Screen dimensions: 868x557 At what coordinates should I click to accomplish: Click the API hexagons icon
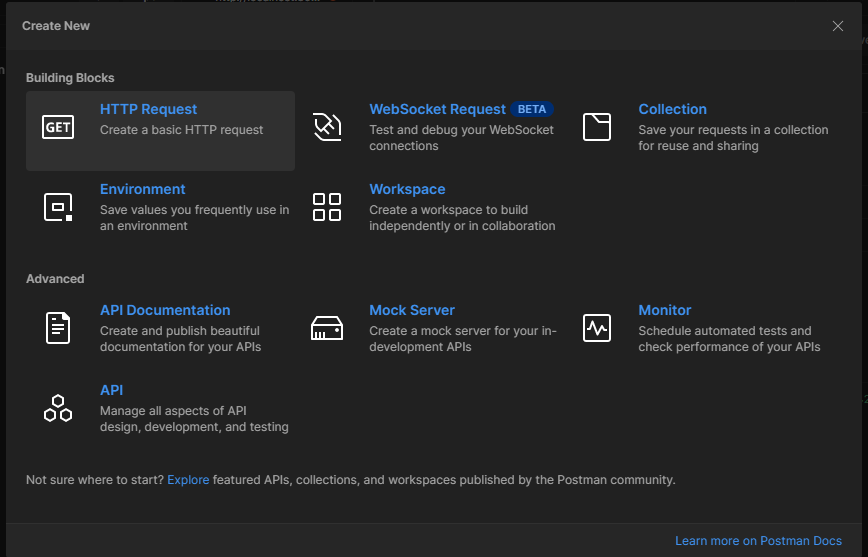58,408
